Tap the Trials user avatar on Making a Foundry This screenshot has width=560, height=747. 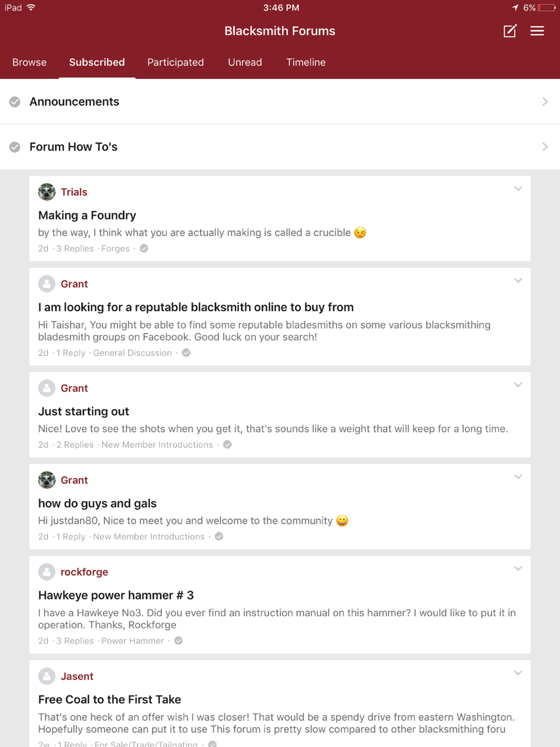pos(47,192)
